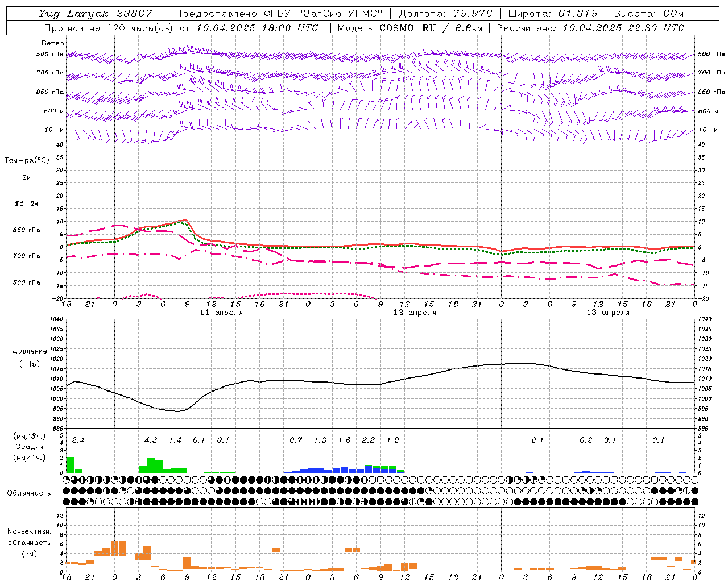Click the 1.9 precipitation total
This screenshot has width=728, height=582.
coord(392,440)
